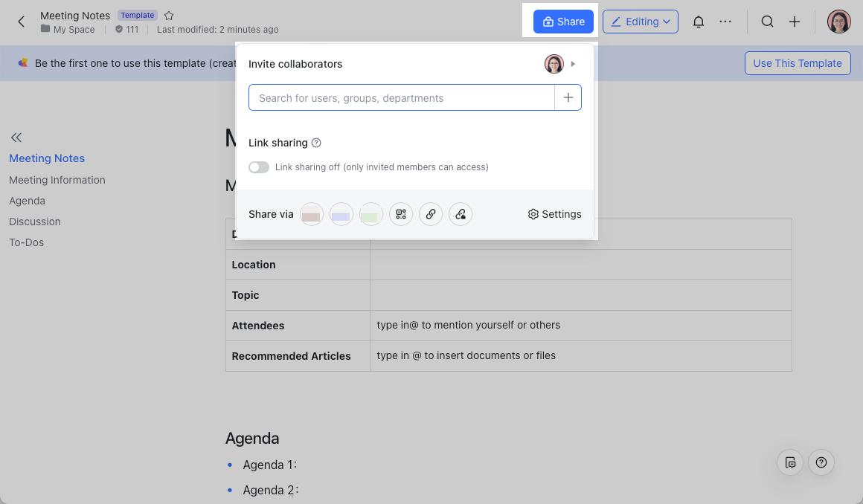Image resolution: width=863 pixels, height=504 pixels.
Task: Click the Share button
Action: [x=563, y=22]
